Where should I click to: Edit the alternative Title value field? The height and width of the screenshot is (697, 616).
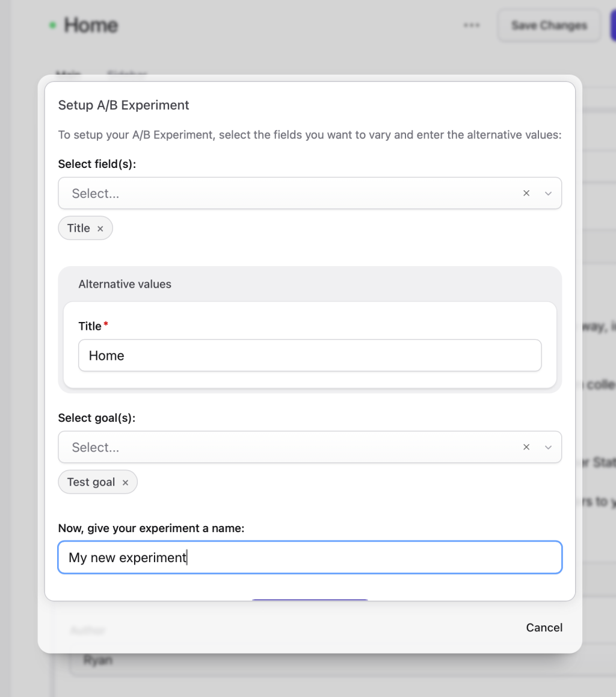click(309, 356)
